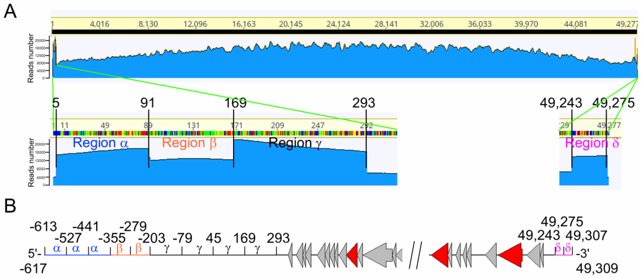
Task: Select the Region γ label
Action: click(x=295, y=143)
